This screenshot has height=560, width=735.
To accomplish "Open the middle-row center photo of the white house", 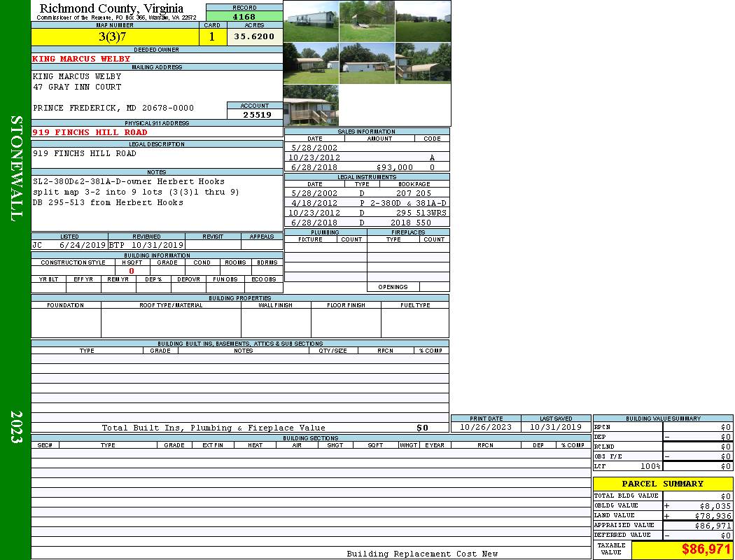I will (367, 63).
